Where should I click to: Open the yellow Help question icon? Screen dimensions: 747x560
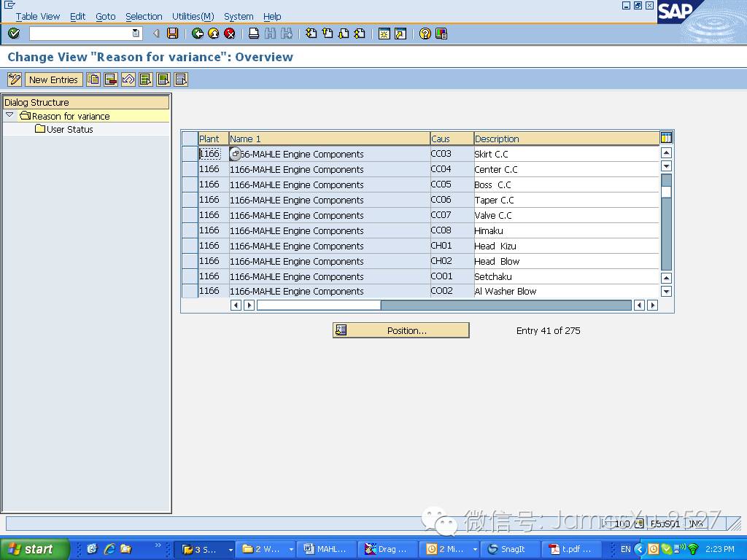tap(425, 34)
